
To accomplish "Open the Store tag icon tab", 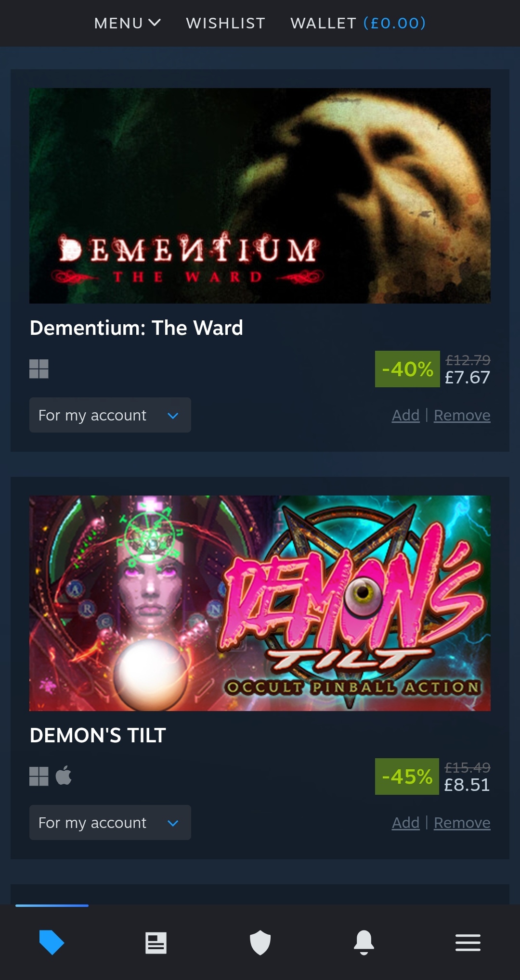I will click(x=52, y=942).
